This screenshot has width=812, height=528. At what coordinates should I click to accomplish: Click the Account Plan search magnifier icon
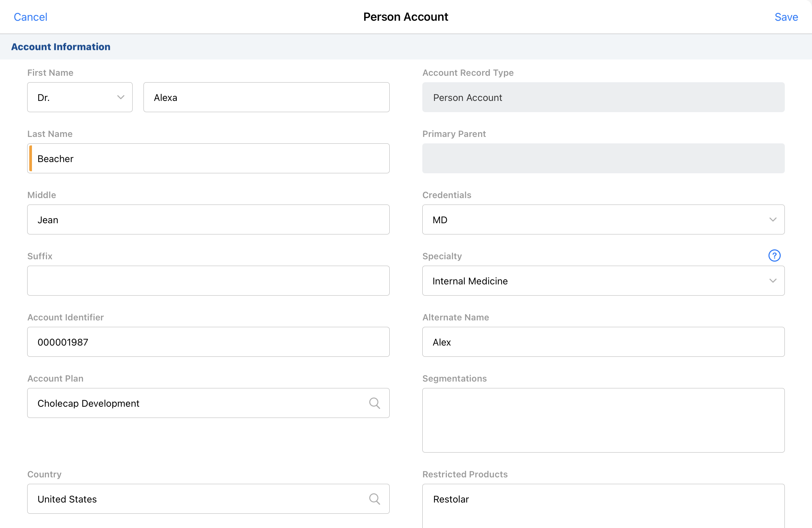[374, 403]
